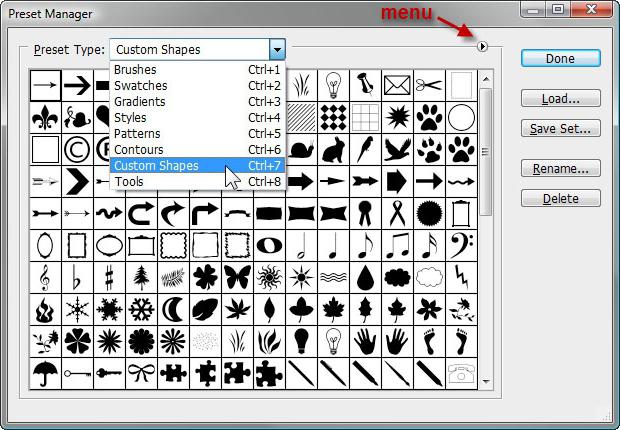Pick the parrot shape
Viewport: 620px width, 430px height.
click(365, 150)
